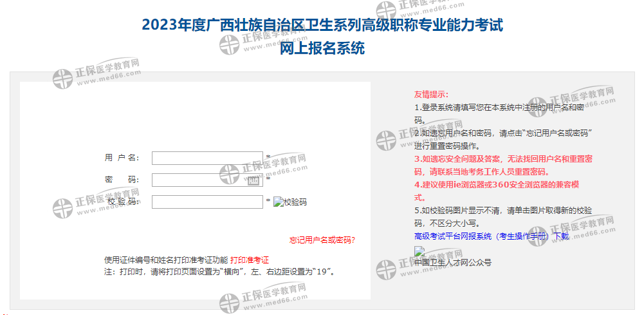644x315 pixels.
Task: Focus the 用户名 username input field
Action: 207,158
